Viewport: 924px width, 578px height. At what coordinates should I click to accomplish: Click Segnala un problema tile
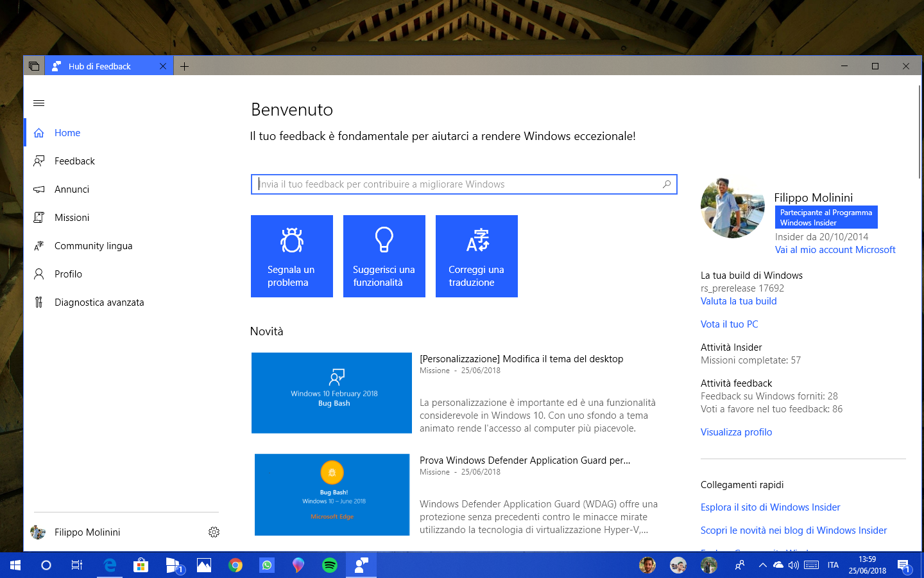click(292, 256)
